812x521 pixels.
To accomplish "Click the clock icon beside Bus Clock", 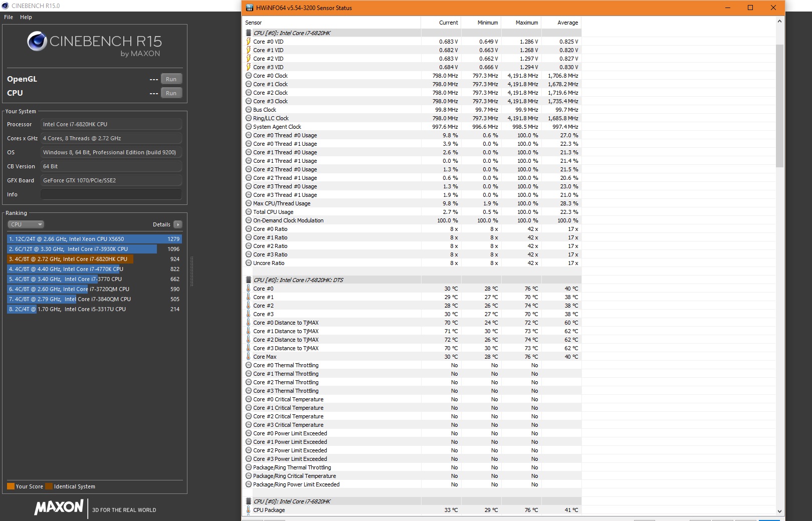I will pos(249,110).
